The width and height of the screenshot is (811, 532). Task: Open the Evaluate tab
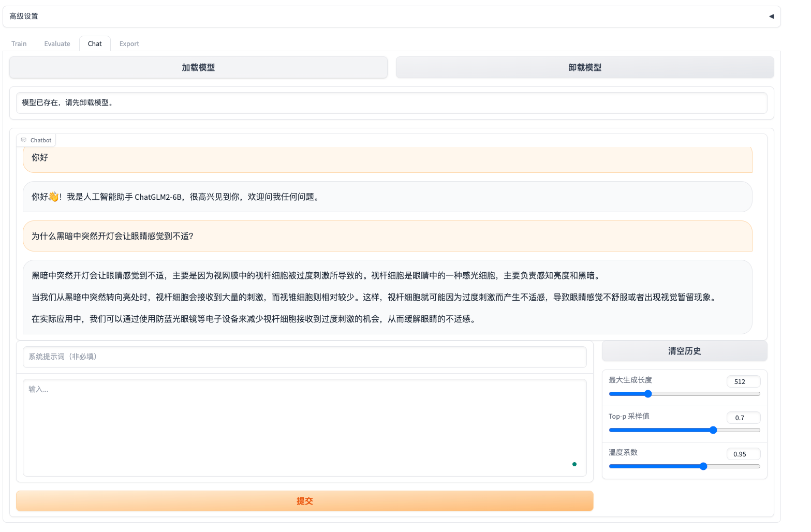[57, 44]
